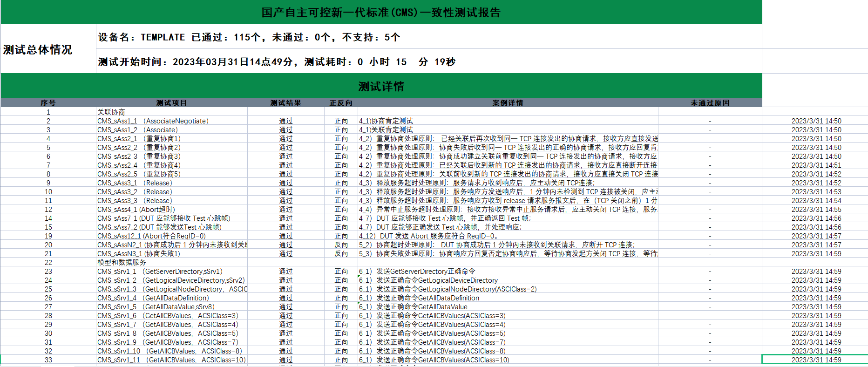Click the 序号 column header
This screenshot has width=868, height=367.
[x=48, y=103]
